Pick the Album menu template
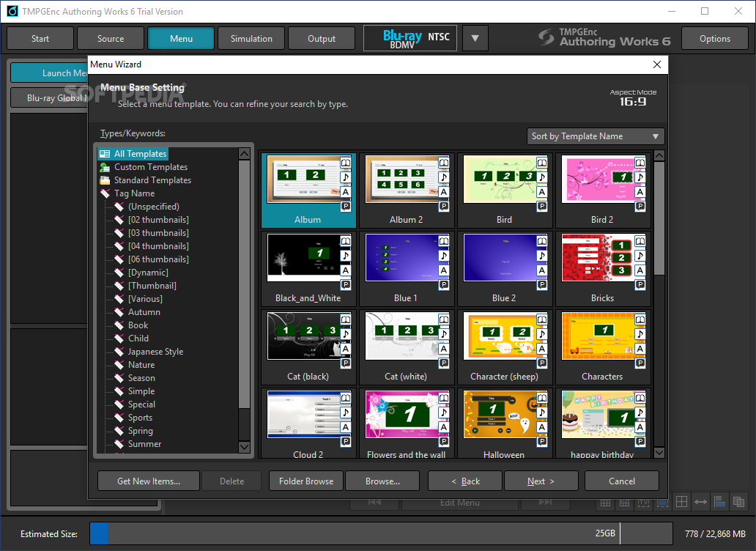 (308, 190)
